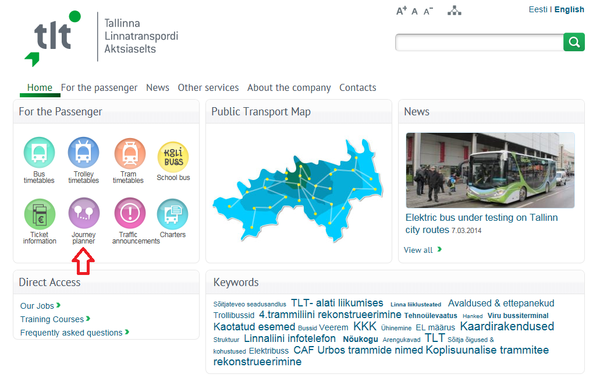Open Bus timetables icon
Screen dimensions: 600x381
pyautogui.click(x=39, y=153)
